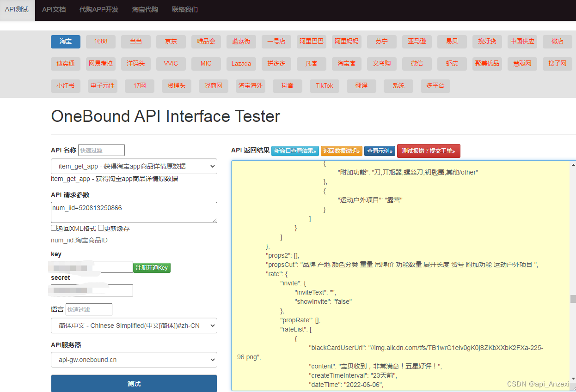
Task: Open the api-gw.onebound.cn server dropdown
Action: pyautogui.click(x=134, y=360)
